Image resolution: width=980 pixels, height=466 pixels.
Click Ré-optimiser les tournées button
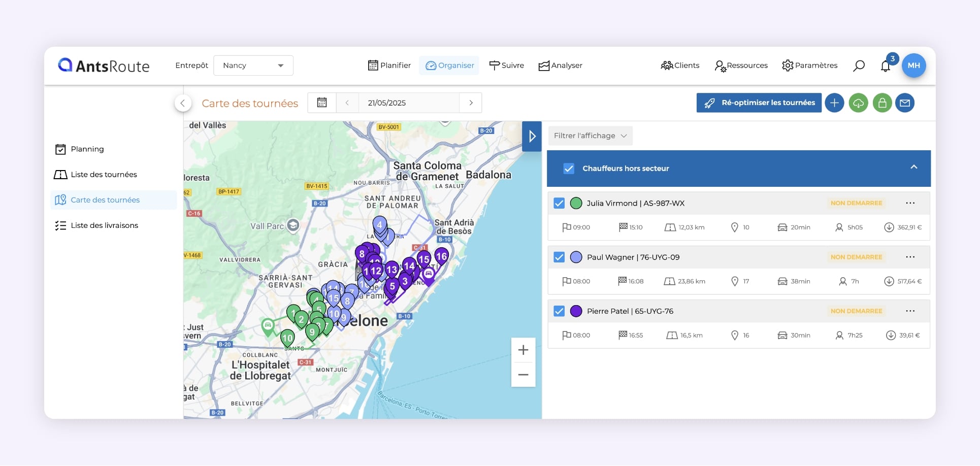(x=759, y=103)
